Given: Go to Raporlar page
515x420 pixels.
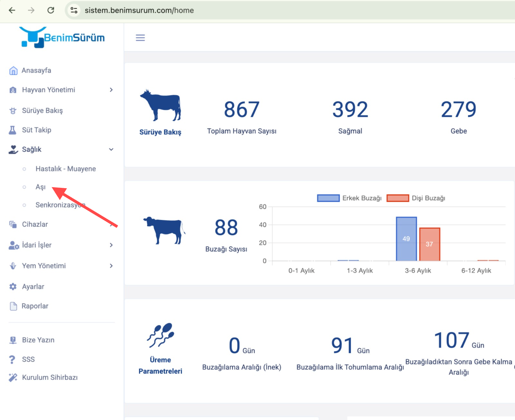Looking at the screenshot, I should click(x=35, y=306).
